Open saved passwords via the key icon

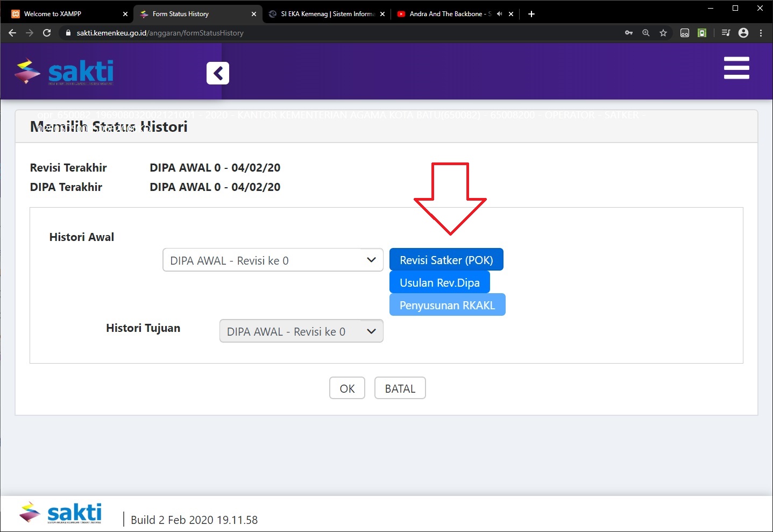point(628,33)
